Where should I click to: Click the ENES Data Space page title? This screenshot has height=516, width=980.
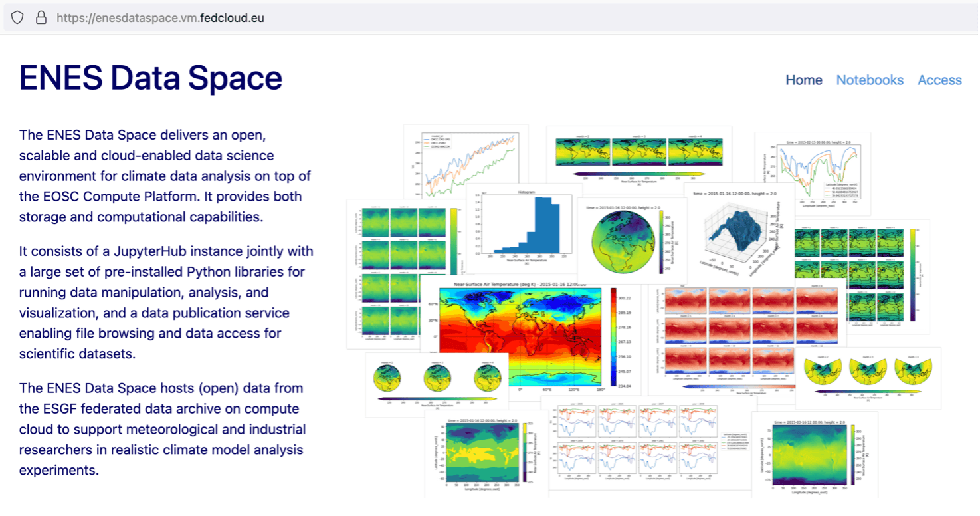coord(151,78)
